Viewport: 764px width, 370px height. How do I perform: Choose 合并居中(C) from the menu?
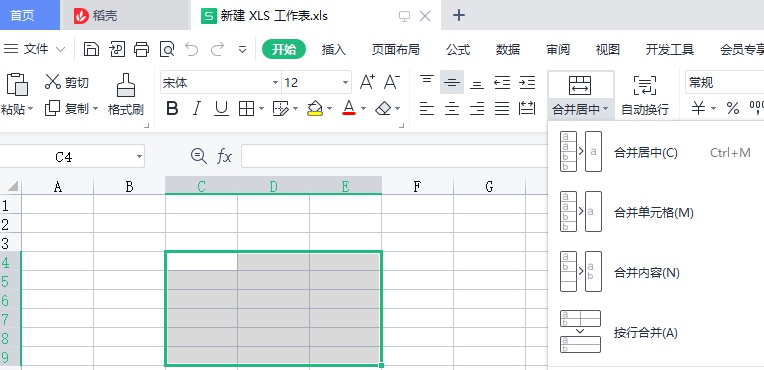[656, 152]
